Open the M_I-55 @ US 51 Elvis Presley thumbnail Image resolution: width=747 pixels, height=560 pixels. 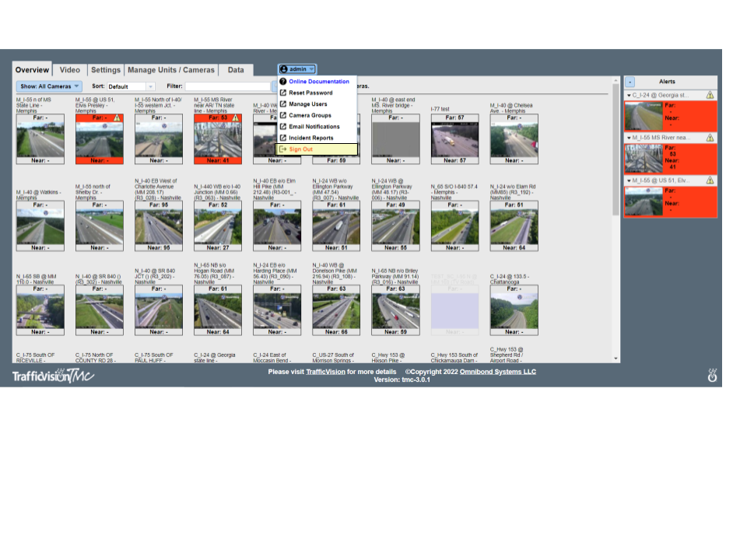pos(100,139)
